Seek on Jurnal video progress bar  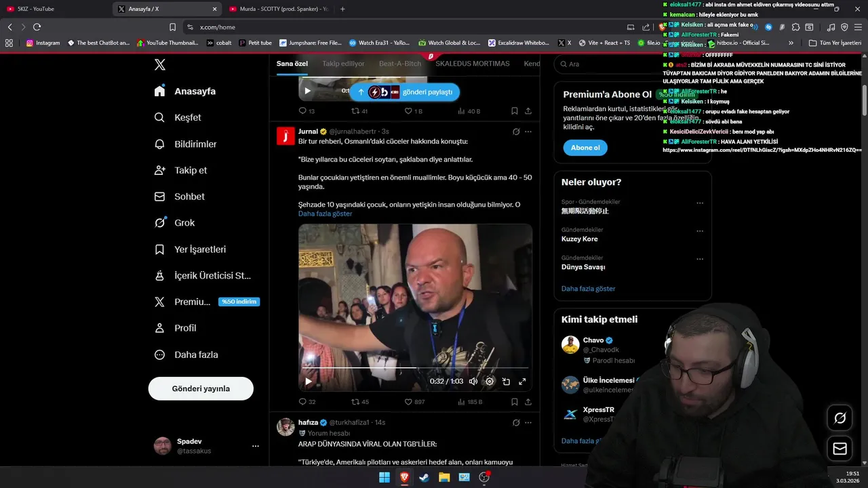(415, 368)
